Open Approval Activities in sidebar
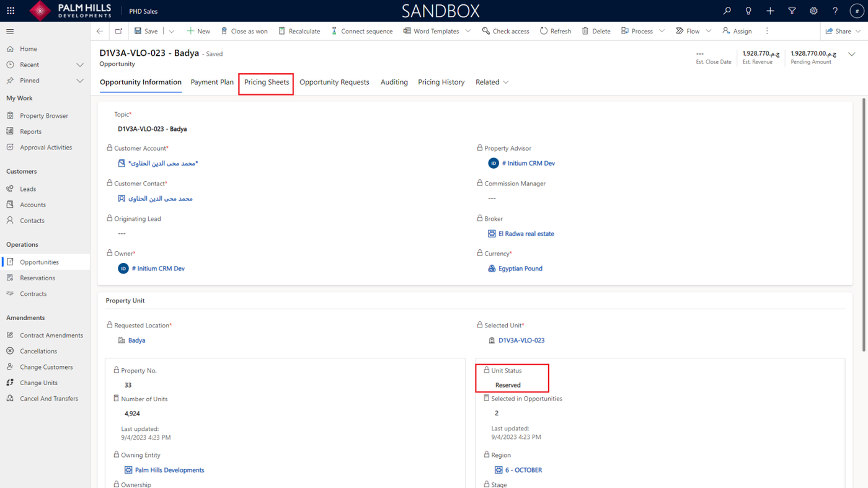868x488 pixels. (45, 148)
